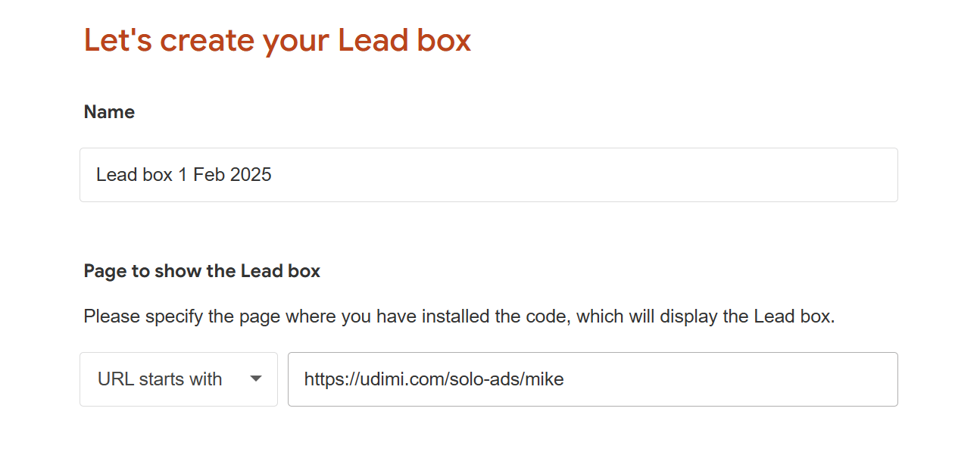
Task: Click the "Please specify the page" description text
Action: [x=459, y=316]
